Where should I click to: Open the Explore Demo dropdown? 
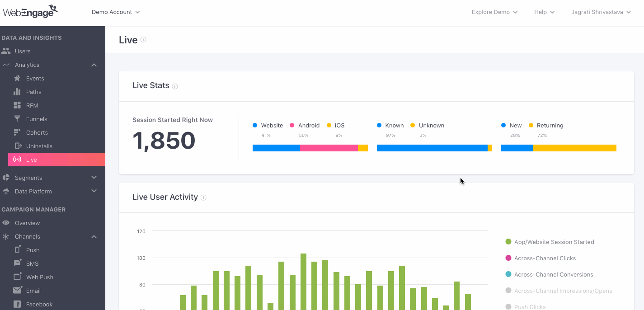tap(494, 12)
